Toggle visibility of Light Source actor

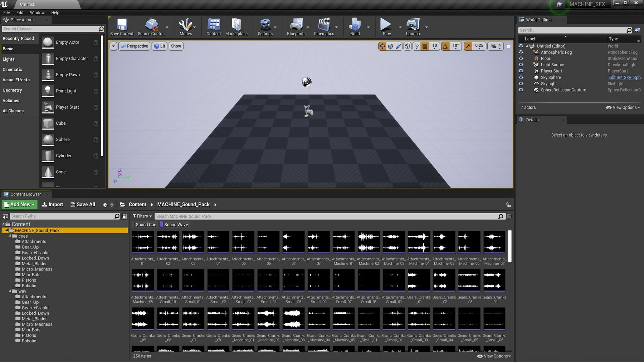point(521,65)
